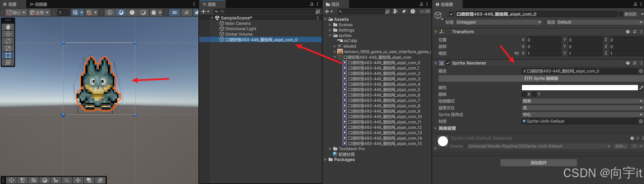The height and width of the screenshot is (184, 644).
Task: Click the color eyedropper icon
Action: (641, 88)
